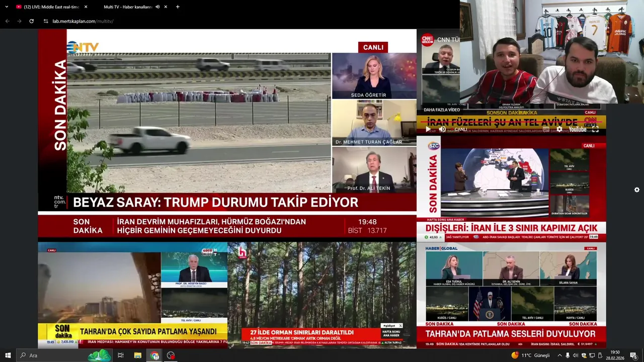
Task: Open the Windows Start menu
Action: tap(8, 355)
